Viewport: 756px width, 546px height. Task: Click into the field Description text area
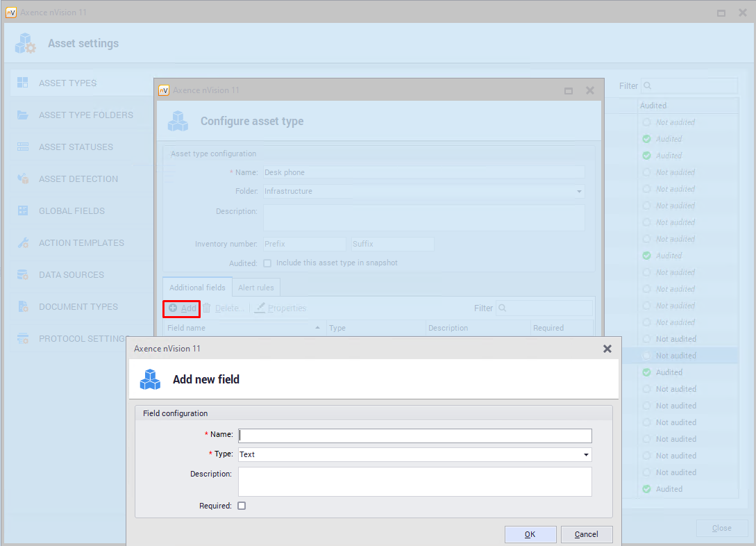click(414, 481)
